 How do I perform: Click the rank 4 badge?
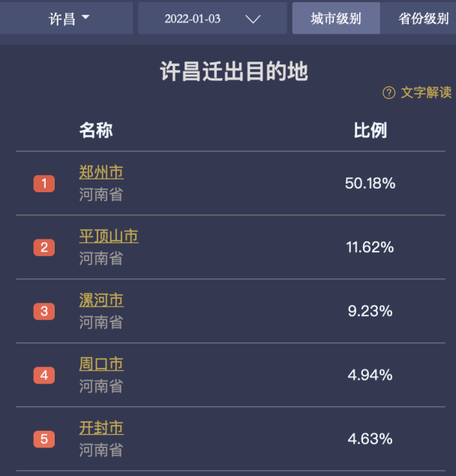[x=44, y=375]
